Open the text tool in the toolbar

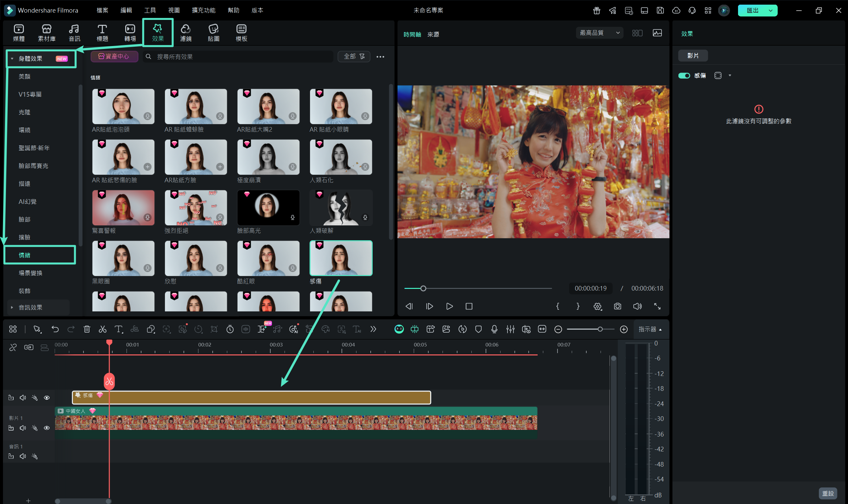119,329
